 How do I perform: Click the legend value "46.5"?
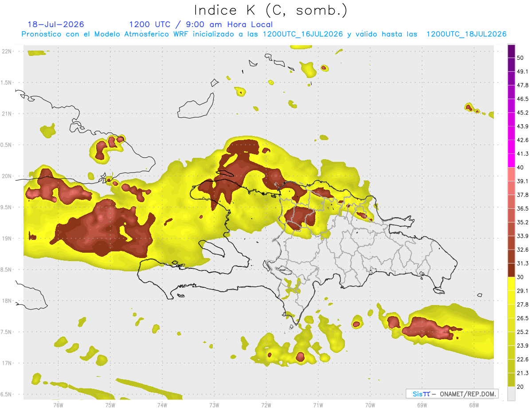tap(523, 99)
